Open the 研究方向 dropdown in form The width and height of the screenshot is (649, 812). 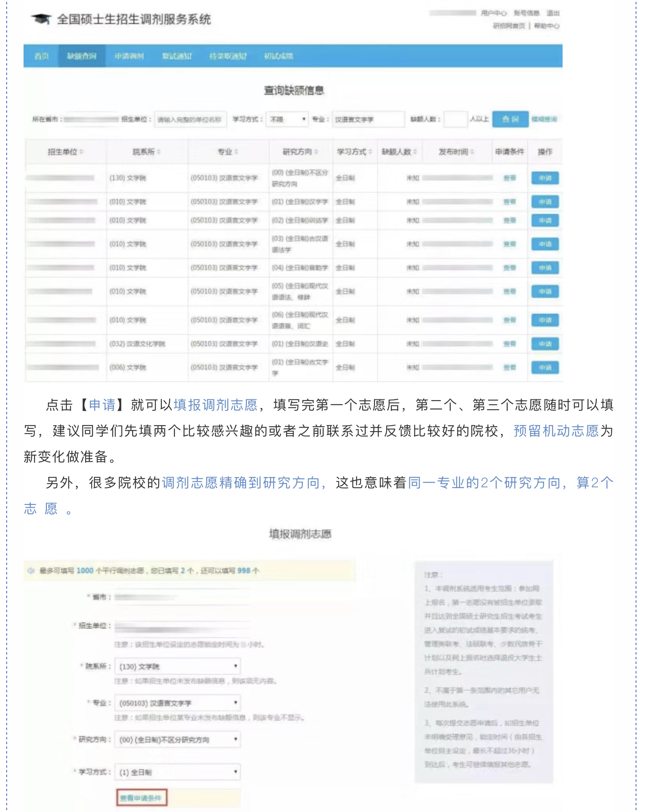(x=178, y=740)
